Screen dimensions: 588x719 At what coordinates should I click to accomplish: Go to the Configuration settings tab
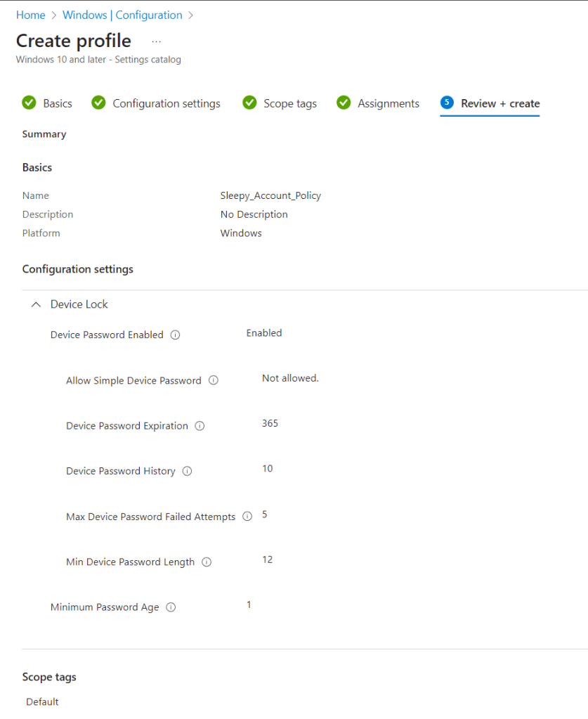[166, 103]
